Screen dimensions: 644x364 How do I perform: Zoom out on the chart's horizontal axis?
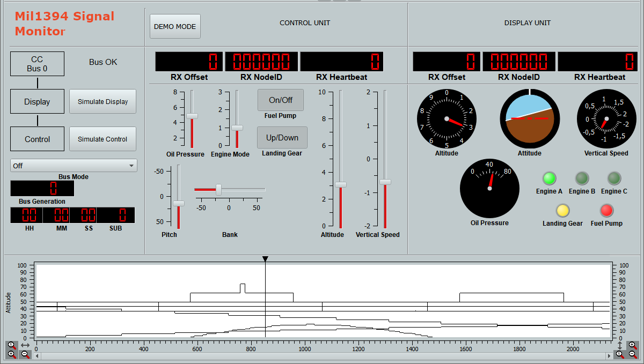point(25,354)
